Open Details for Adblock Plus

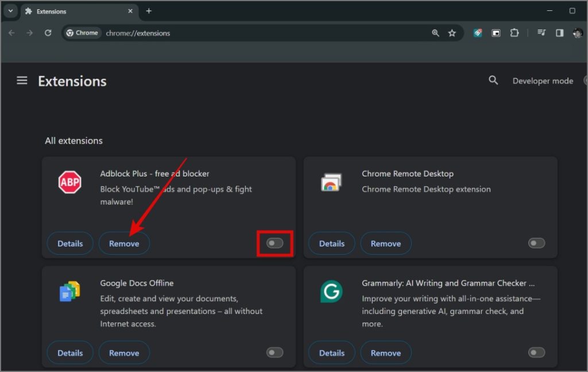(70, 244)
